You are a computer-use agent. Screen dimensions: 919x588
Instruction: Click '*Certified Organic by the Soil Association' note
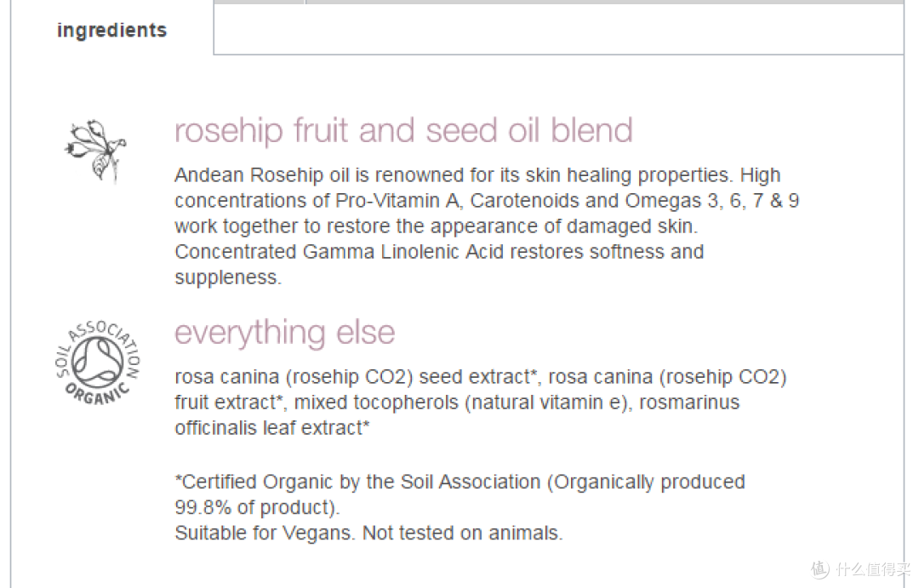point(357,482)
